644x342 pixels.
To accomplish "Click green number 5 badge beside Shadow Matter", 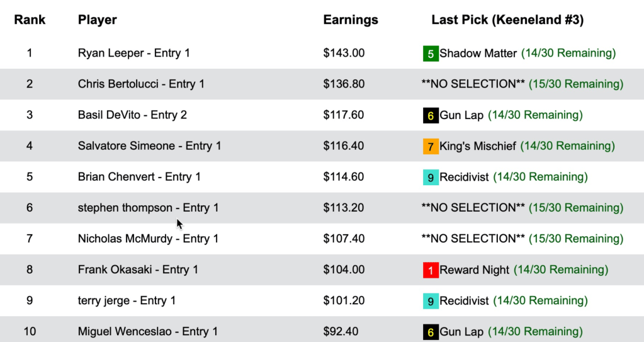I will (431, 54).
